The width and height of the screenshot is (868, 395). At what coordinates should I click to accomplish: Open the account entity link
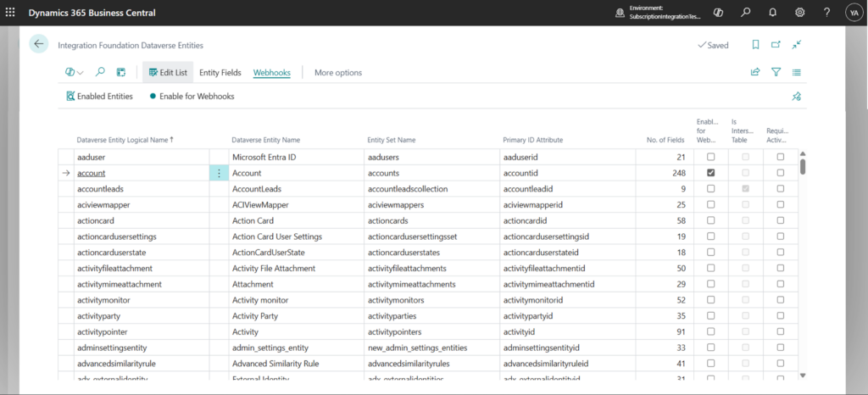pos(91,173)
